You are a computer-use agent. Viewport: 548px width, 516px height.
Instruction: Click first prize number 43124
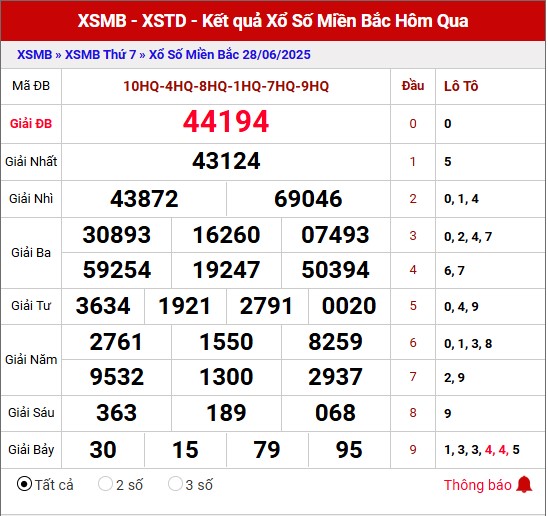click(x=226, y=161)
